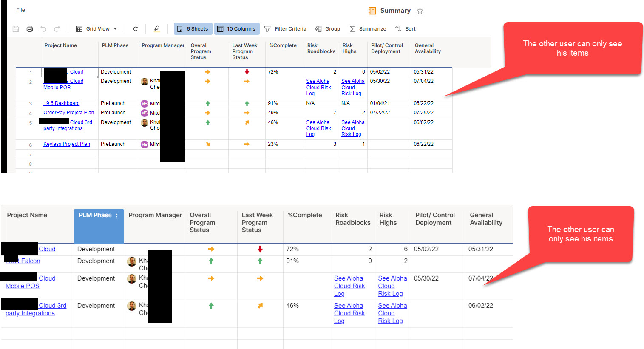644x349 pixels.
Task: Click the Group toolbar option
Action: [x=328, y=28]
